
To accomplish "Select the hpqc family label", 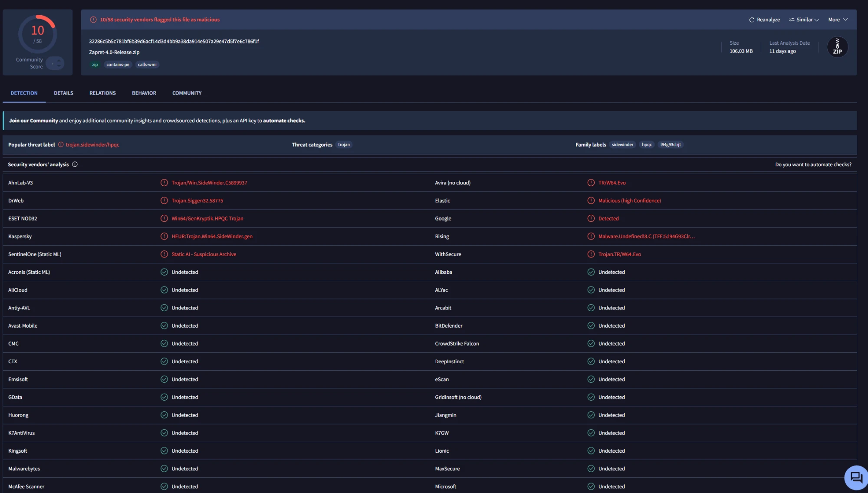I will click(x=647, y=145).
